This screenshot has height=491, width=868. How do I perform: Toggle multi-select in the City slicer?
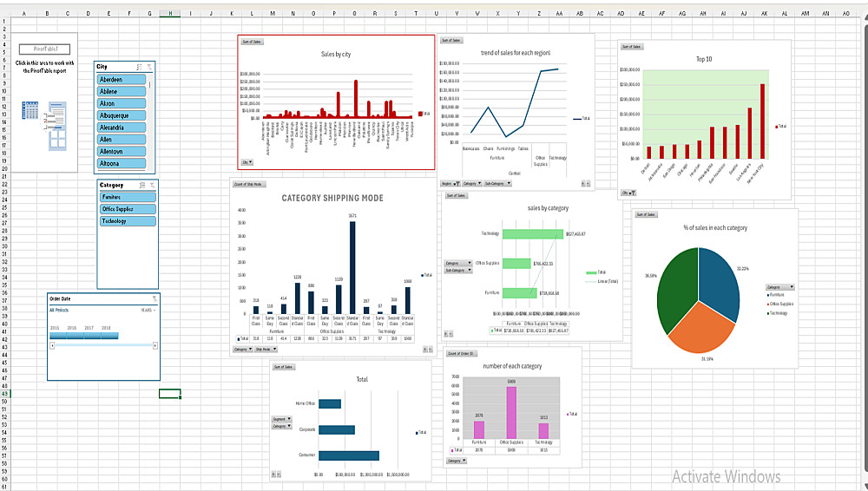tap(140, 67)
